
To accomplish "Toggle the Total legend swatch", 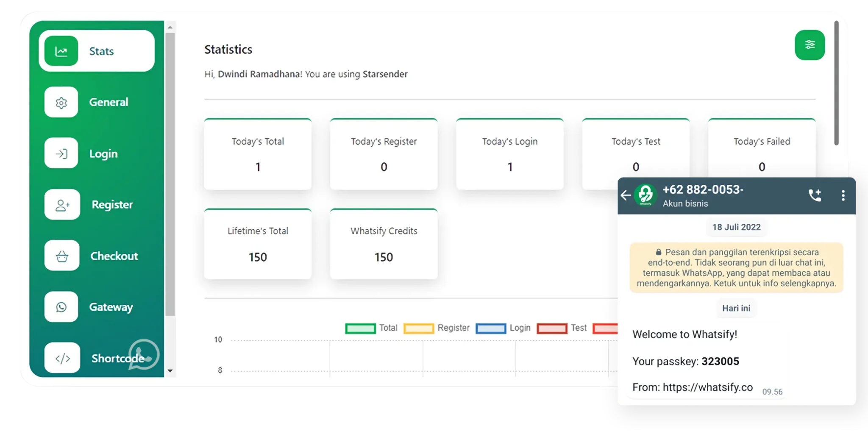I will click(x=360, y=328).
